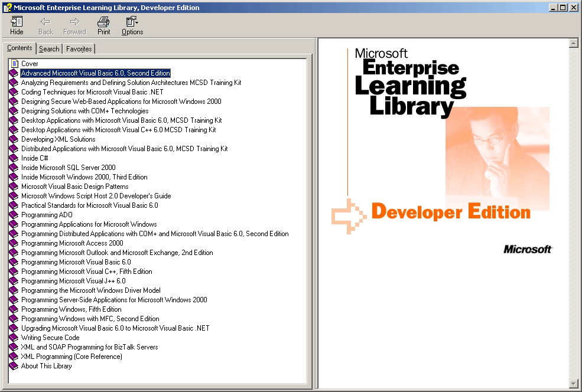
Task: Click the Cover page icon
Action: pos(14,64)
